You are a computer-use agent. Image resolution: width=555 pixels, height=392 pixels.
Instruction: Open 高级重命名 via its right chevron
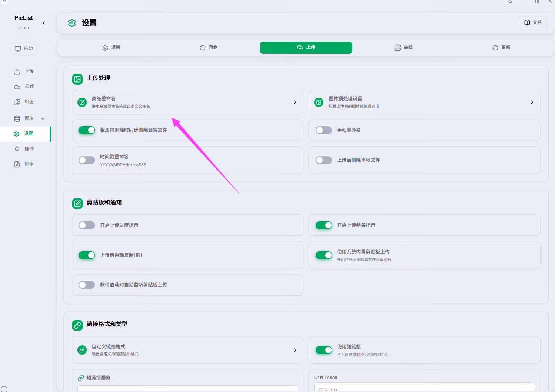pos(295,102)
